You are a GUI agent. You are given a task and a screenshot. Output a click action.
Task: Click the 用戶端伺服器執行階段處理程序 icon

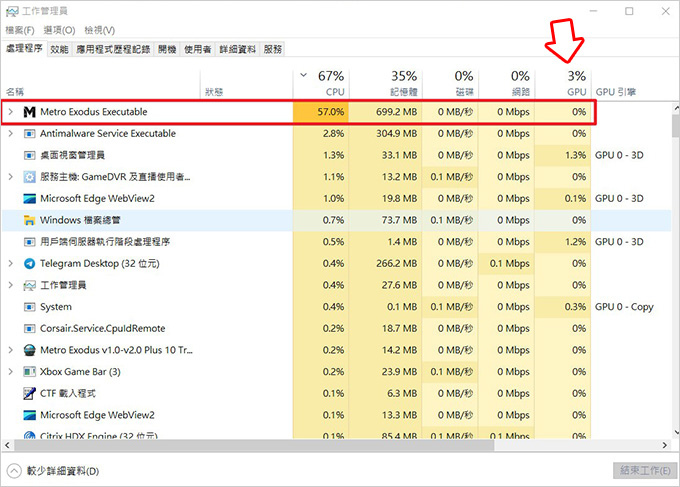[29, 242]
